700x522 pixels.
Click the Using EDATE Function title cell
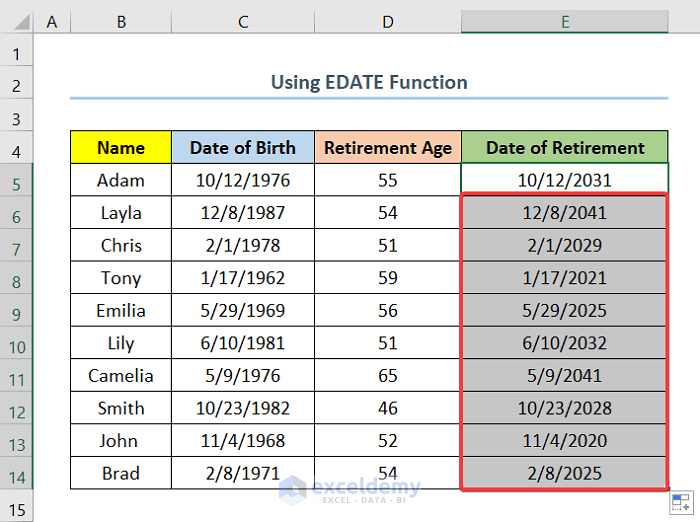click(369, 82)
